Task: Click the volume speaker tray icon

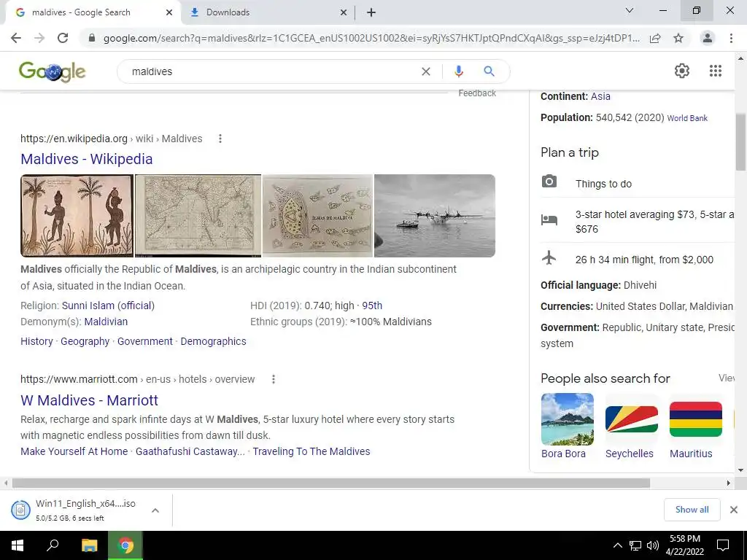Action: (x=653, y=545)
